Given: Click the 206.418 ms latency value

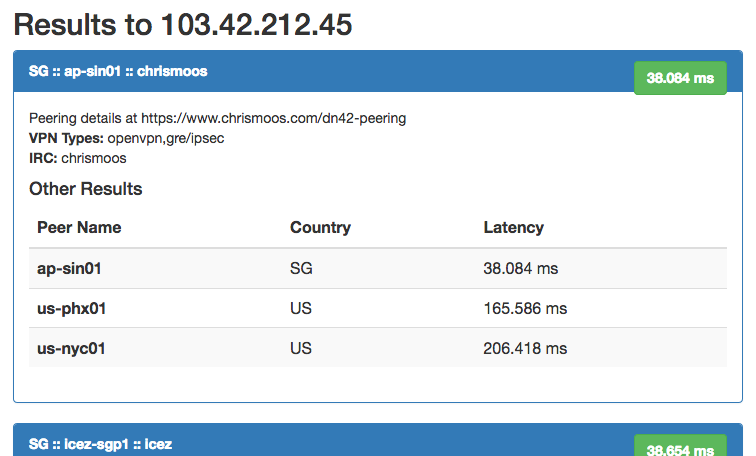Looking at the screenshot, I should [525, 349].
